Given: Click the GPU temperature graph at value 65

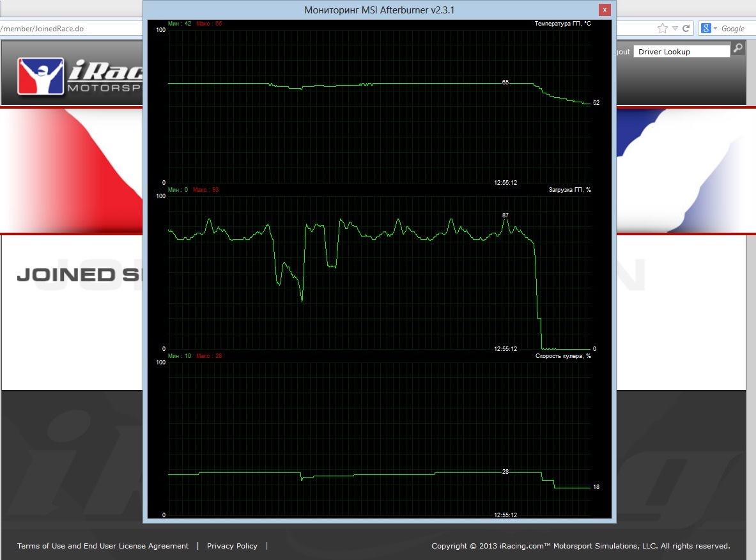Looking at the screenshot, I should [x=505, y=83].
